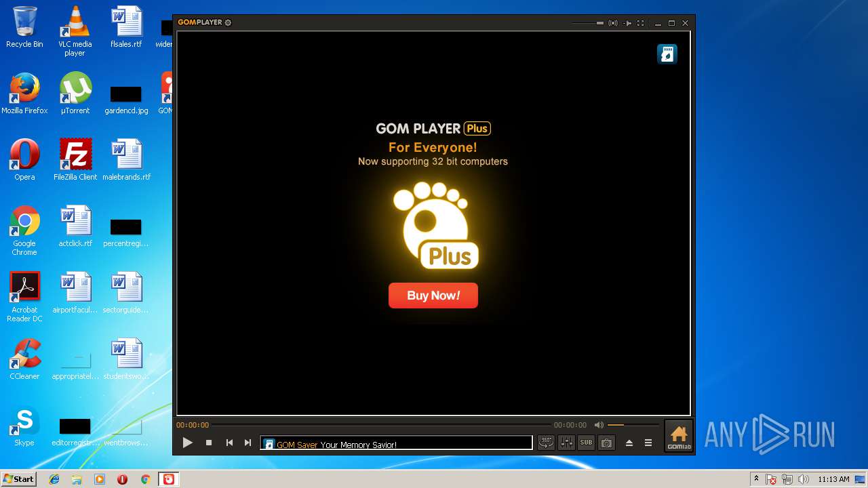Select the VLC media player shortcut
Viewport: 868px width, 488px height.
click(75, 31)
